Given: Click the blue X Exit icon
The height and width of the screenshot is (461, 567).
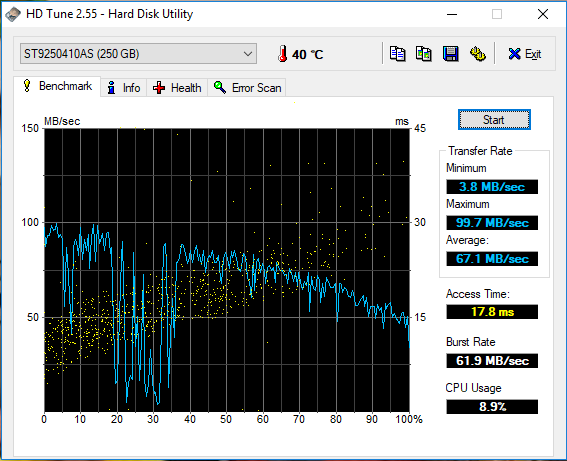Looking at the screenshot, I should pyautogui.click(x=514, y=54).
